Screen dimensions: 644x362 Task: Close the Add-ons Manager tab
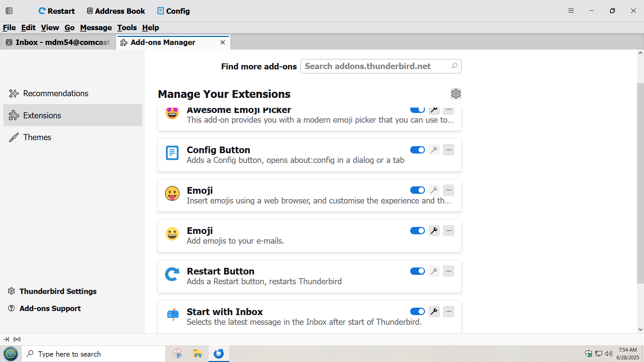point(223,42)
